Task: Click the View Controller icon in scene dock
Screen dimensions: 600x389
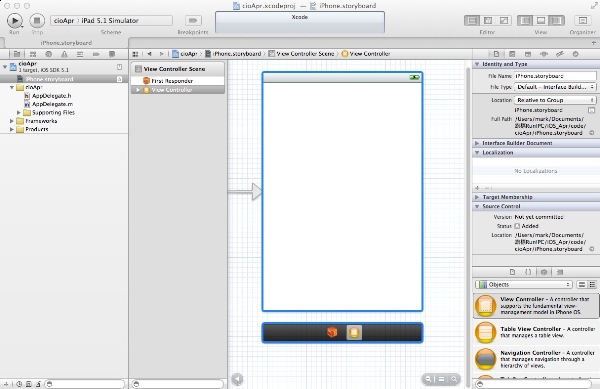Action: click(354, 332)
